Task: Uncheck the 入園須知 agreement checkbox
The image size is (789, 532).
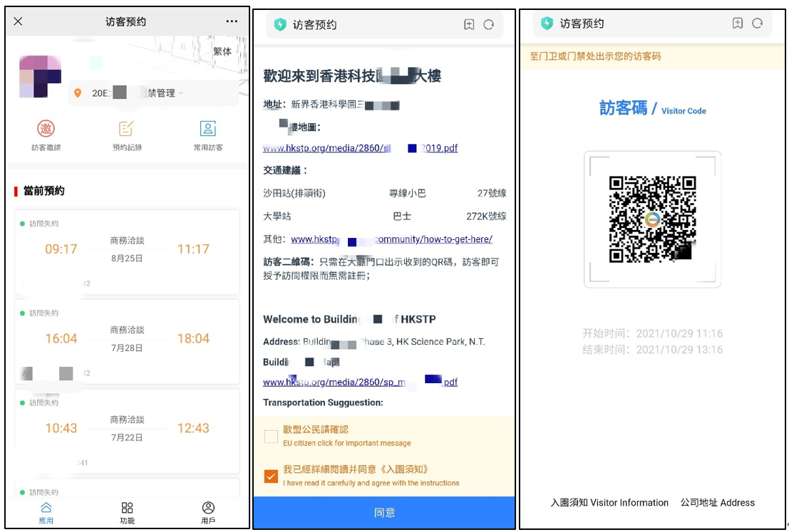Action: coord(271,476)
